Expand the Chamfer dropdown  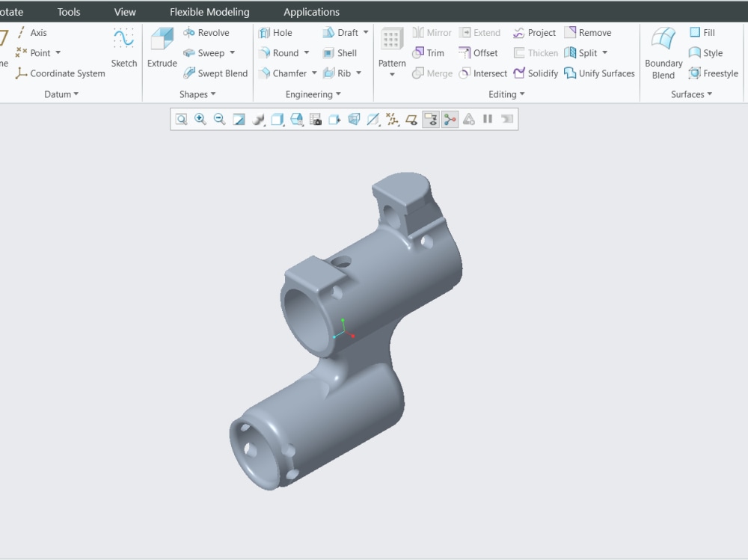pyautogui.click(x=315, y=73)
